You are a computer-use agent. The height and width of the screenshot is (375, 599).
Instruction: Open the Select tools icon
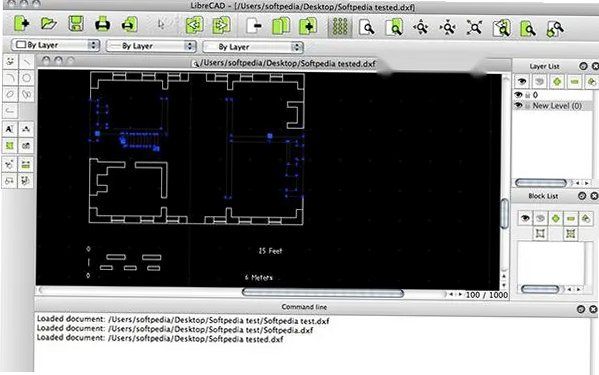(26, 180)
